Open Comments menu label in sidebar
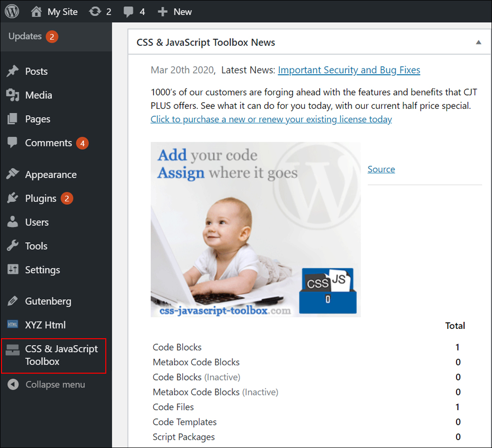Image resolution: width=492 pixels, height=448 pixels. [49, 143]
